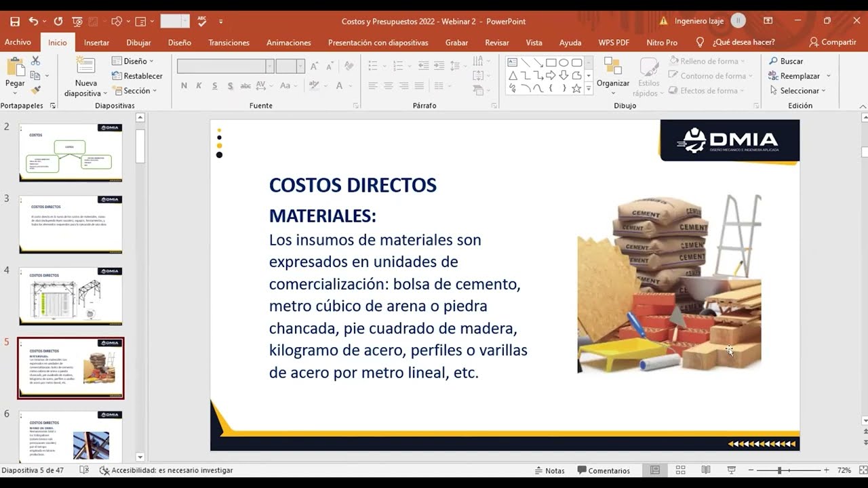This screenshot has width=868, height=488.
Task: Open Estilos rápidos quick styles
Action: point(648,77)
